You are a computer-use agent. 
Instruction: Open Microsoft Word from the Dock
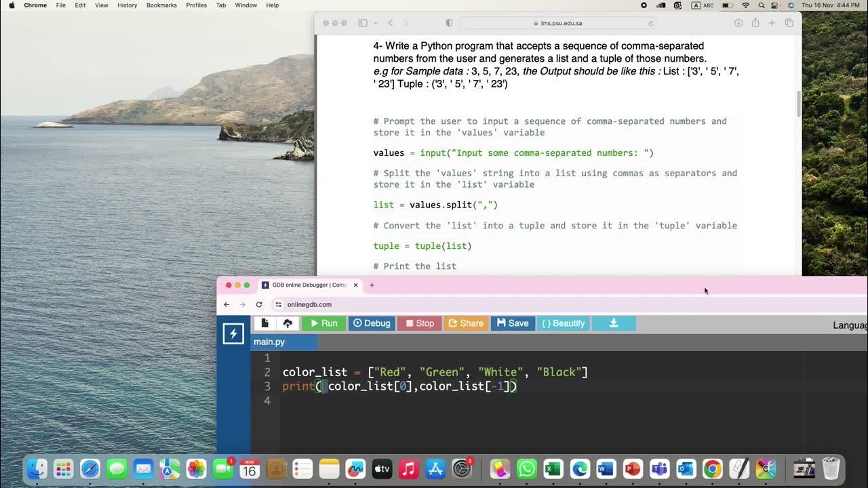(x=606, y=468)
